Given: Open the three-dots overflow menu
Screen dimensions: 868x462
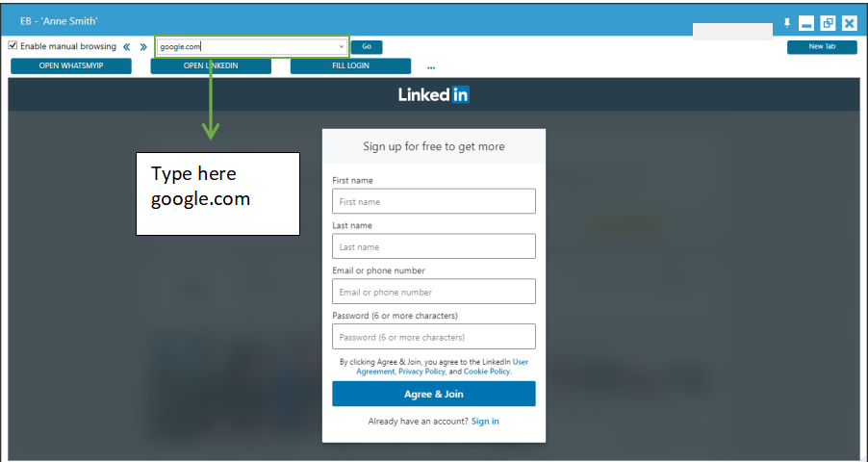Looking at the screenshot, I should point(431,68).
